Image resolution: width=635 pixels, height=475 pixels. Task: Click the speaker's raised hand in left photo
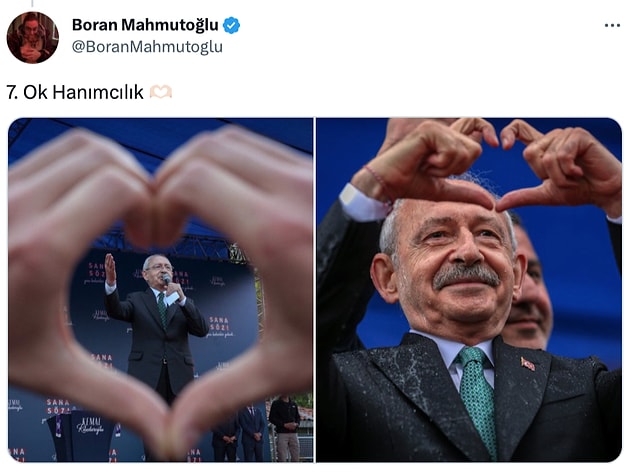click(110, 268)
